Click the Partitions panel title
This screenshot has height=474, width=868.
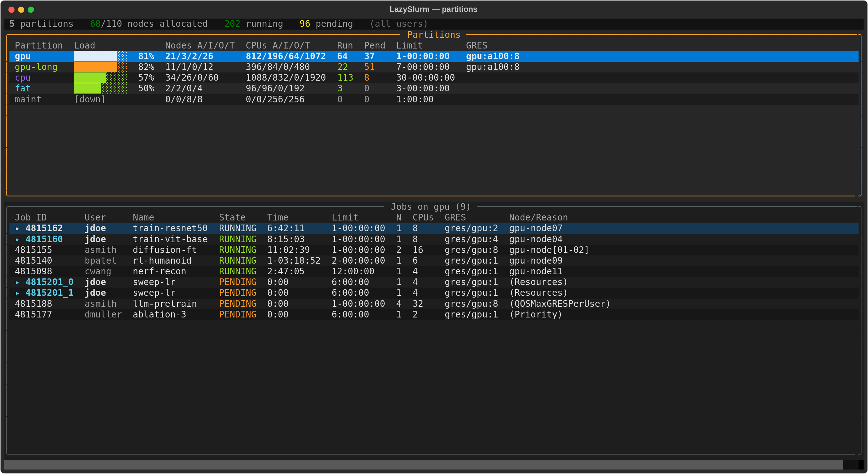pyautogui.click(x=434, y=35)
